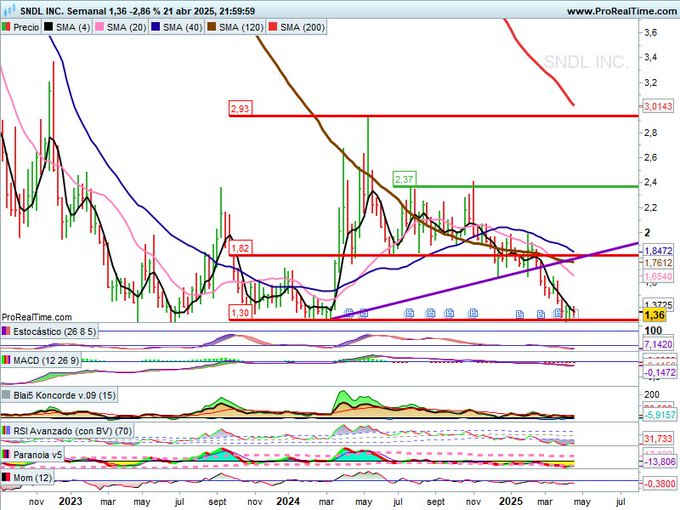The image size is (680, 510).
Task: Click the 1,8472 SMA 40 value tag
Action: (658, 251)
